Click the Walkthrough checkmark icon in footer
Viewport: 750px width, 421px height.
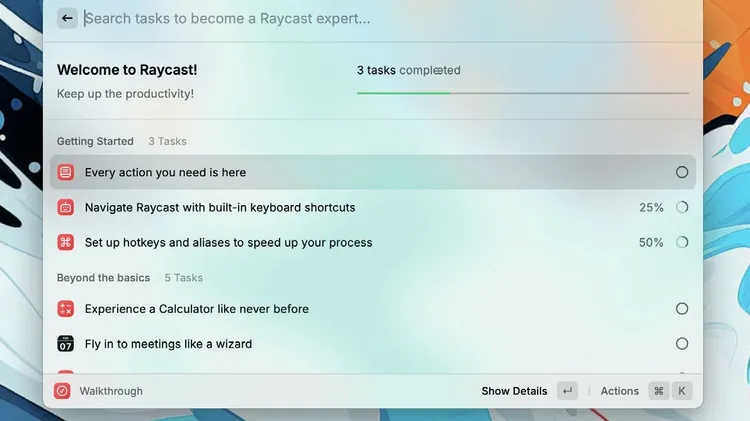click(x=62, y=391)
